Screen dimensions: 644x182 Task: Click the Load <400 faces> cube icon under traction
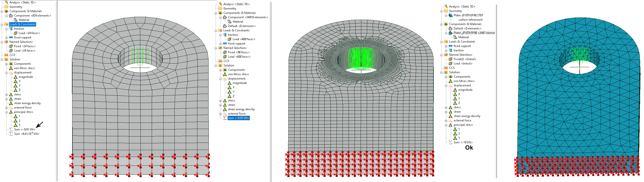(230, 39)
